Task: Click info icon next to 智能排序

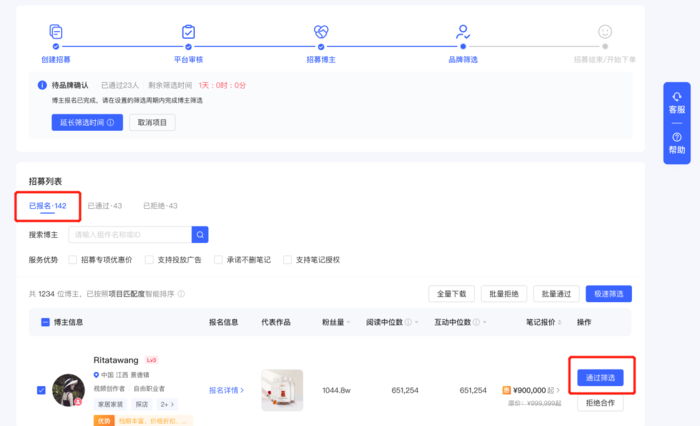Action: click(x=181, y=294)
